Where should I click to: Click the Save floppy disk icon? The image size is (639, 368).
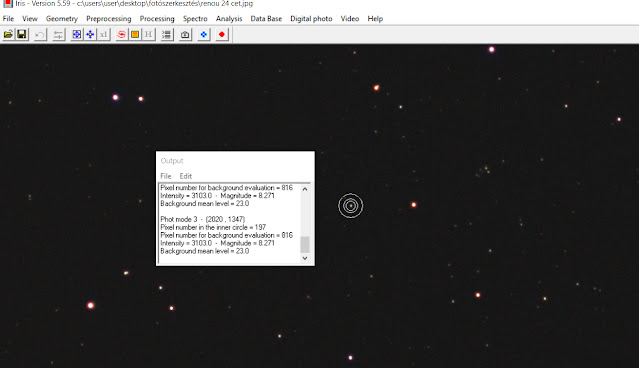click(x=22, y=35)
